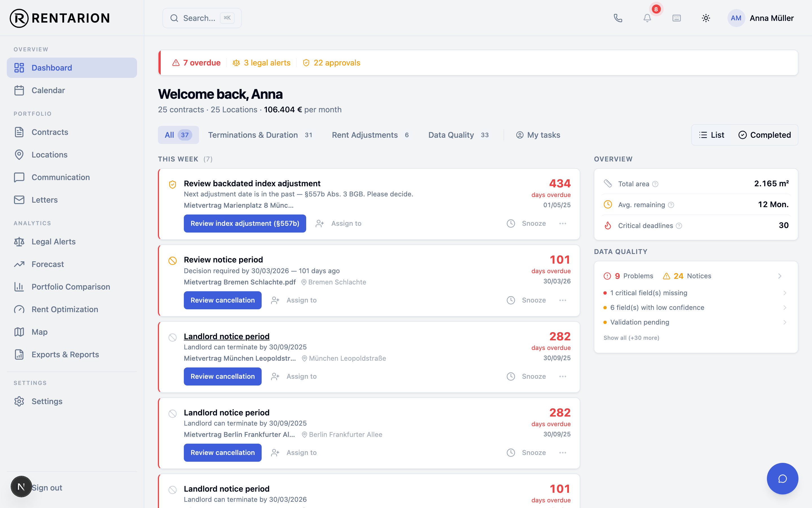This screenshot has width=812, height=508.
Task: Open Dashboard in sidebar
Action: coord(72,67)
